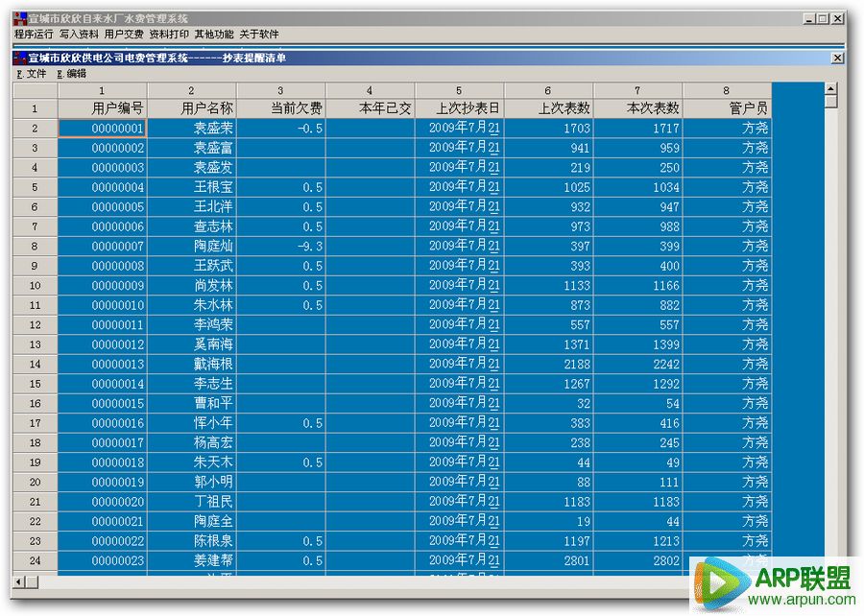
Task: Close the 抄表提醒清单 inner window
Action: pos(837,59)
